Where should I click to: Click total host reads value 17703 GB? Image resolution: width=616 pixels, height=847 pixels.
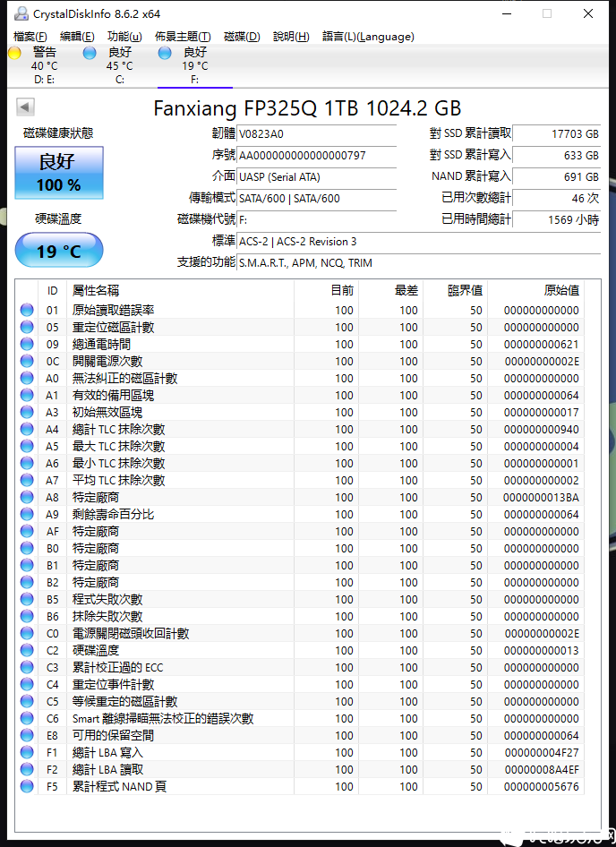(x=557, y=134)
